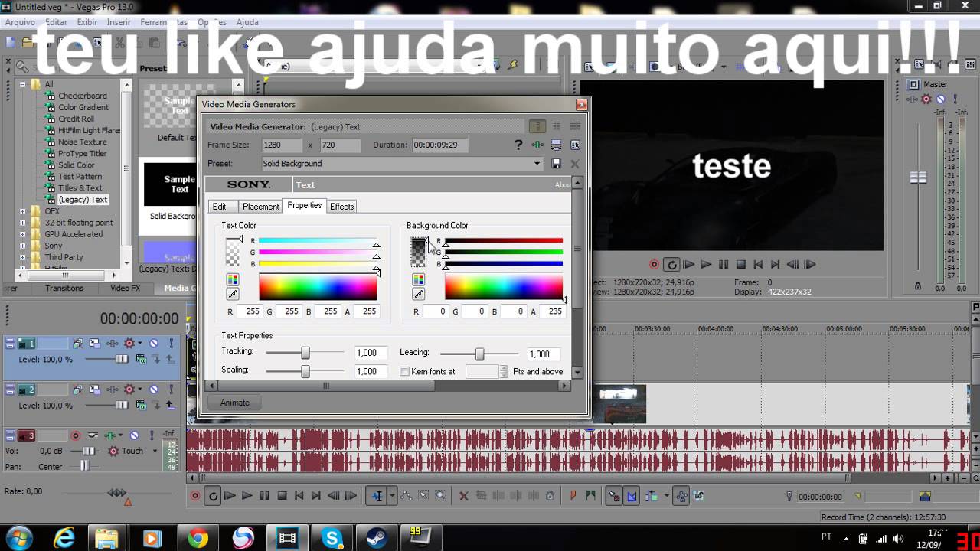This screenshot has width=980, height=551.
Task: Toggle loop playback in the timeline transport
Action: pos(213,496)
